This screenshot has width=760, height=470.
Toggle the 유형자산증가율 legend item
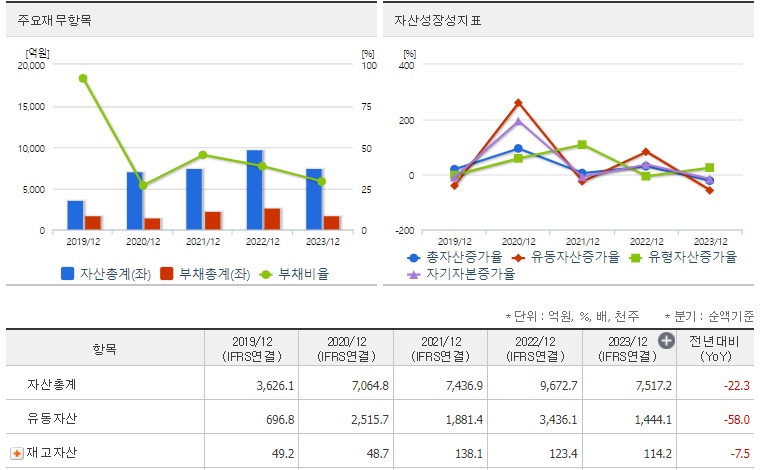tap(683, 257)
